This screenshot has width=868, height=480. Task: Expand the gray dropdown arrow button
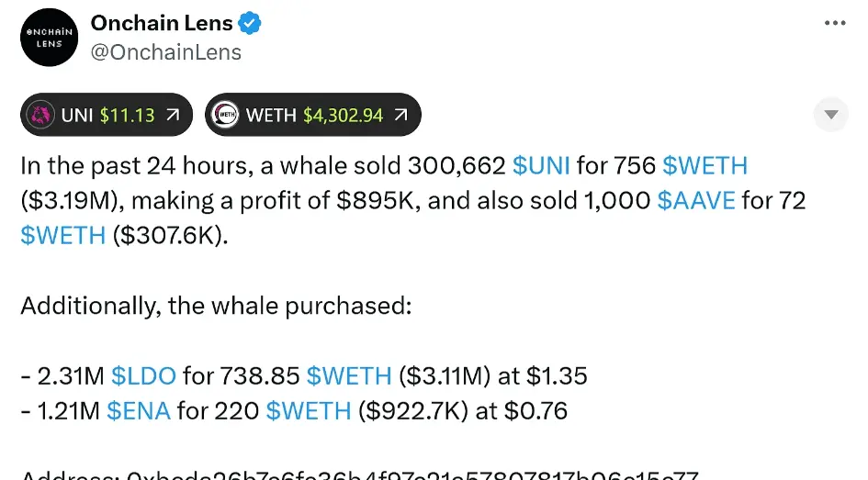pos(831,115)
